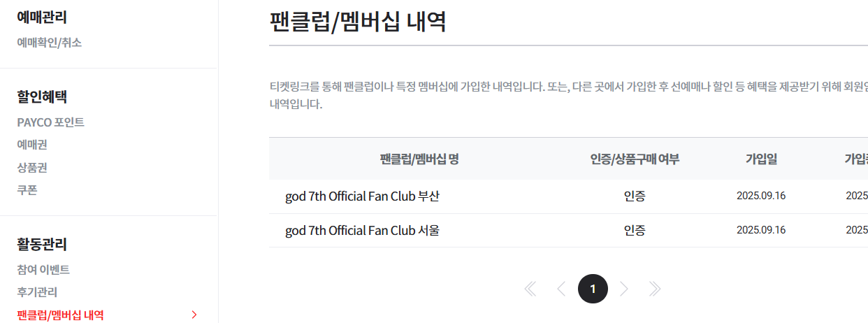
Task: Click the god 7th Official Fan Club 서울 row
Action: 363,230
